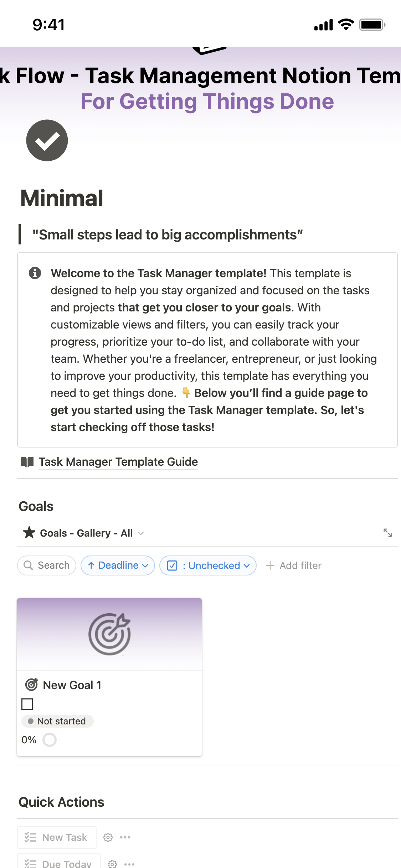Click the Not started status tag
Image resolution: width=401 pixels, height=868 pixels.
pyautogui.click(x=58, y=721)
